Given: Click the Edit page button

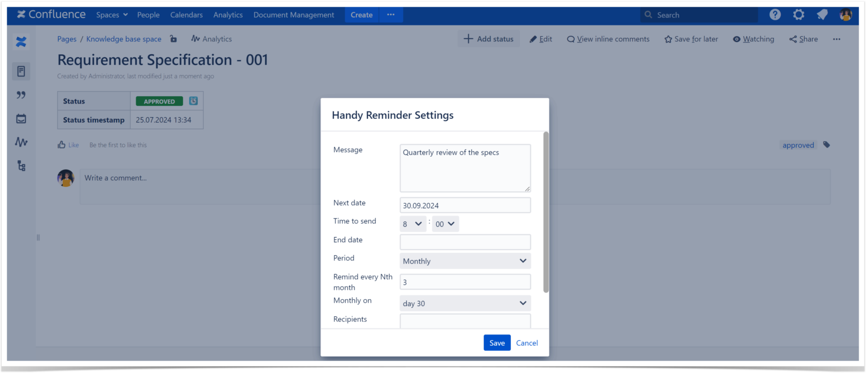Looking at the screenshot, I should (541, 39).
